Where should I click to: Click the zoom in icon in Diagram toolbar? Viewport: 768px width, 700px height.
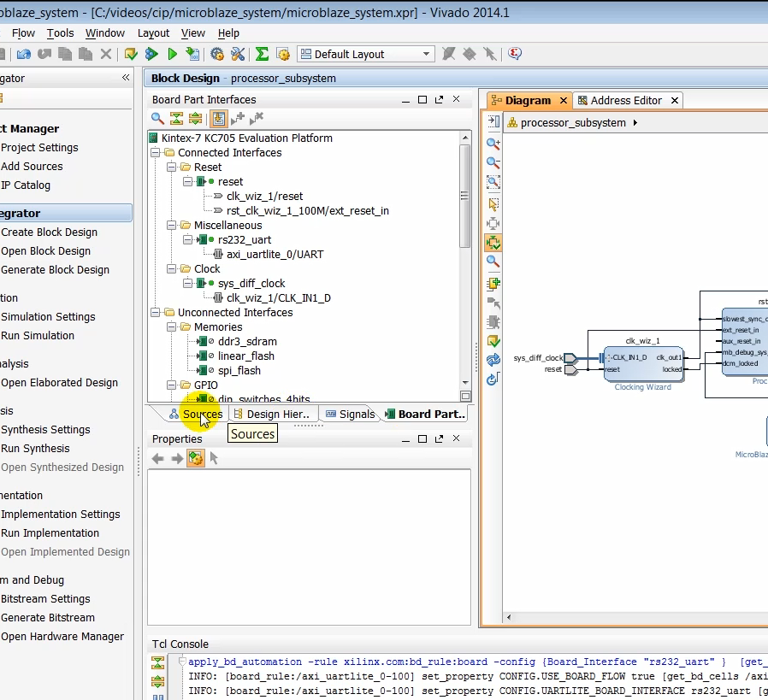click(x=493, y=144)
